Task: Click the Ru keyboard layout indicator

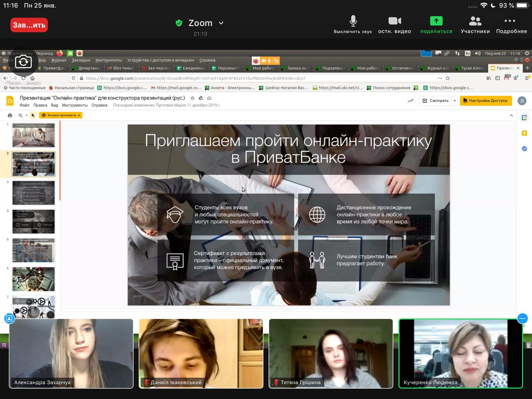Action: tap(467, 53)
